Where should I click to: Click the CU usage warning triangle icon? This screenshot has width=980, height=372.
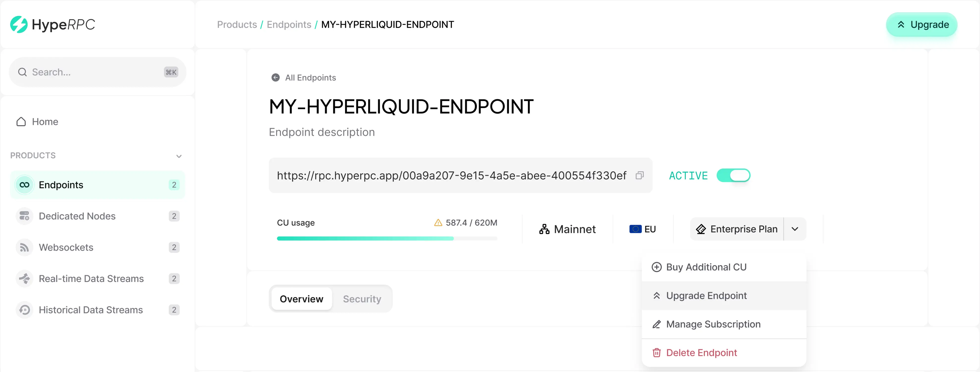pos(438,223)
